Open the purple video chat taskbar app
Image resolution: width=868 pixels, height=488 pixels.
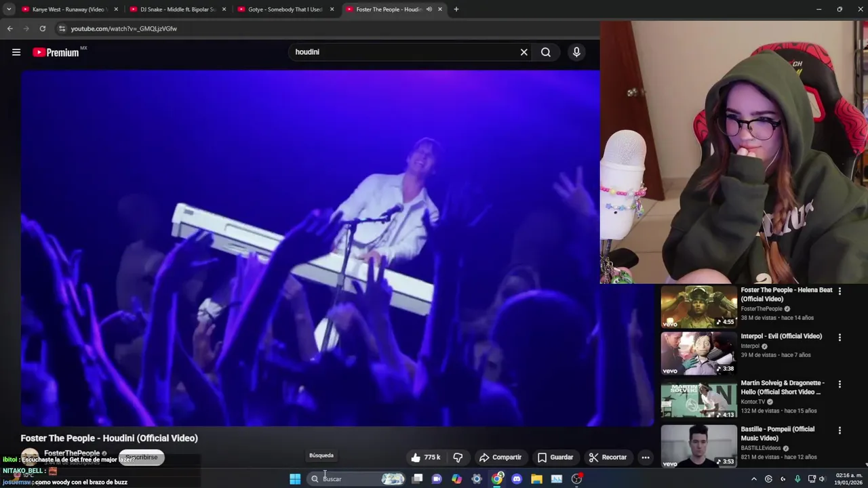(x=437, y=479)
